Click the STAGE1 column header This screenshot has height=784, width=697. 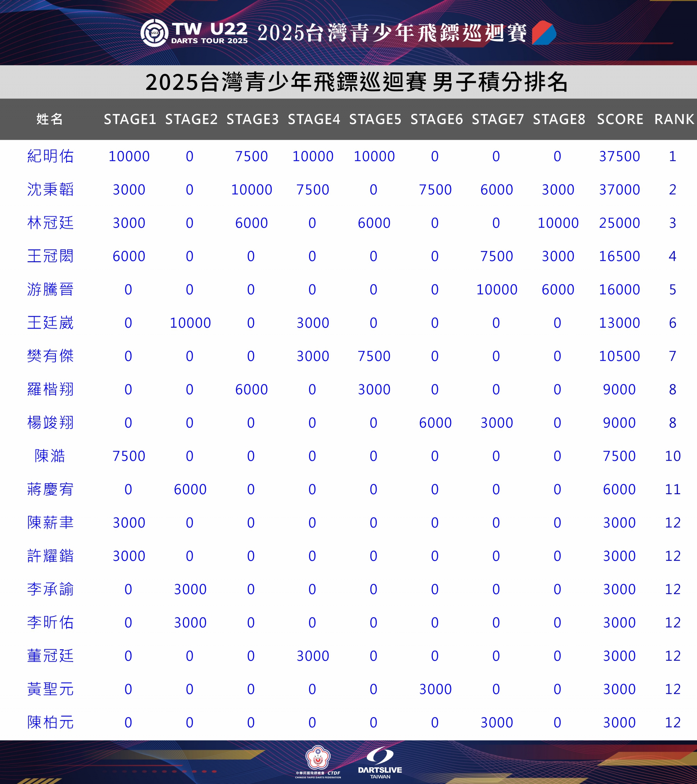coord(130,119)
